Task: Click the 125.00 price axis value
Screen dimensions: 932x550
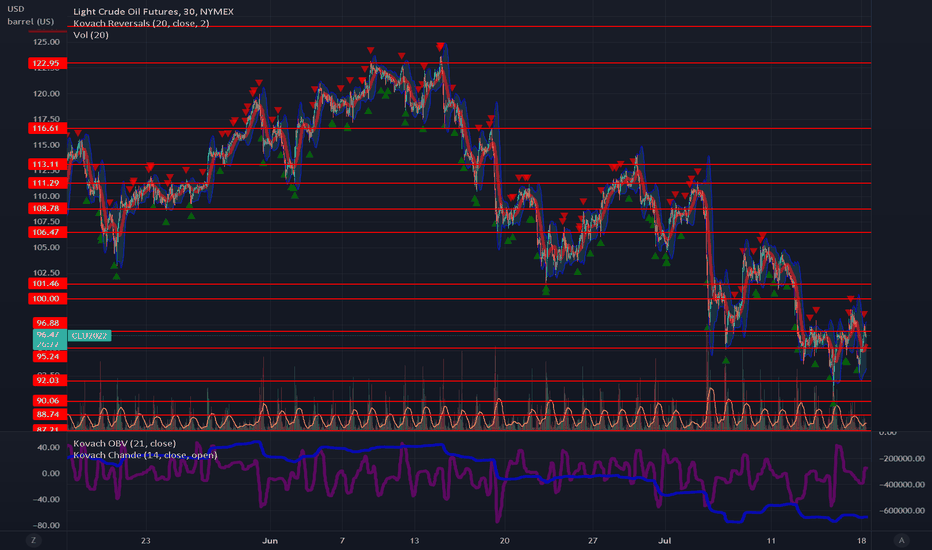Action: coord(46,42)
